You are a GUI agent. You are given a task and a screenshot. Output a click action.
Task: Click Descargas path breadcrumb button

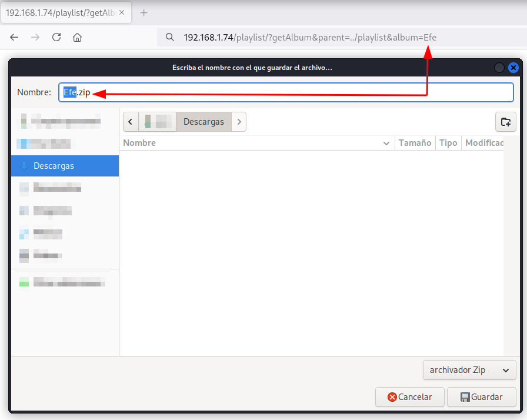(x=204, y=122)
